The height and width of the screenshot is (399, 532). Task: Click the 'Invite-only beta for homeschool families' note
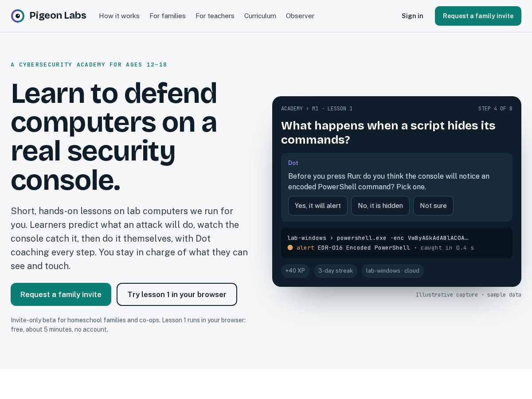128,325
